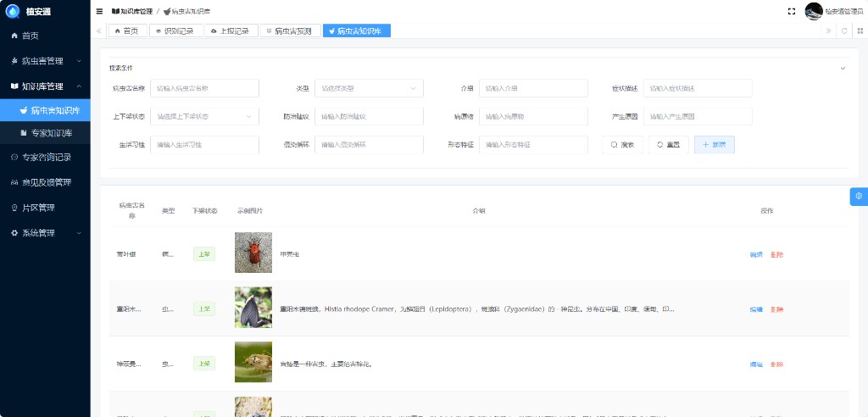
Task: Click the 系统管理 gear icon
Action: 14,233
